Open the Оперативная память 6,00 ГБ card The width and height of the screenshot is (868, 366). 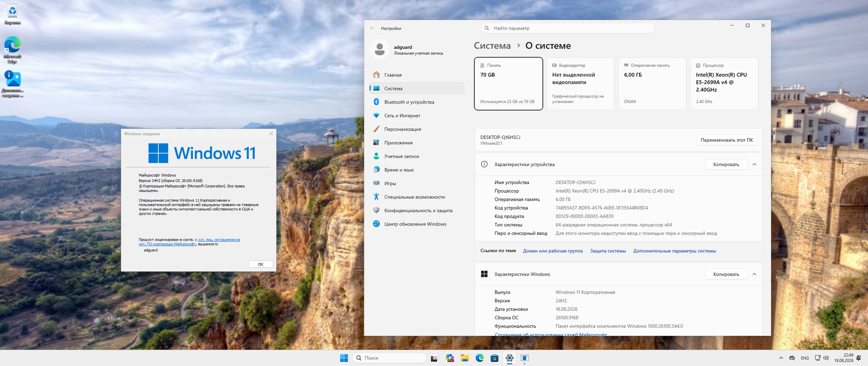tap(652, 84)
